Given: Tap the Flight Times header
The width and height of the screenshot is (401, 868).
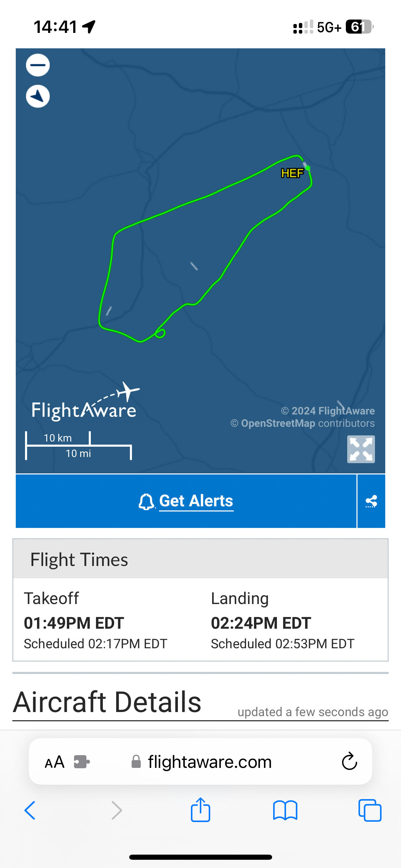Looking at the screenshot, I should (x=80, y=560).
